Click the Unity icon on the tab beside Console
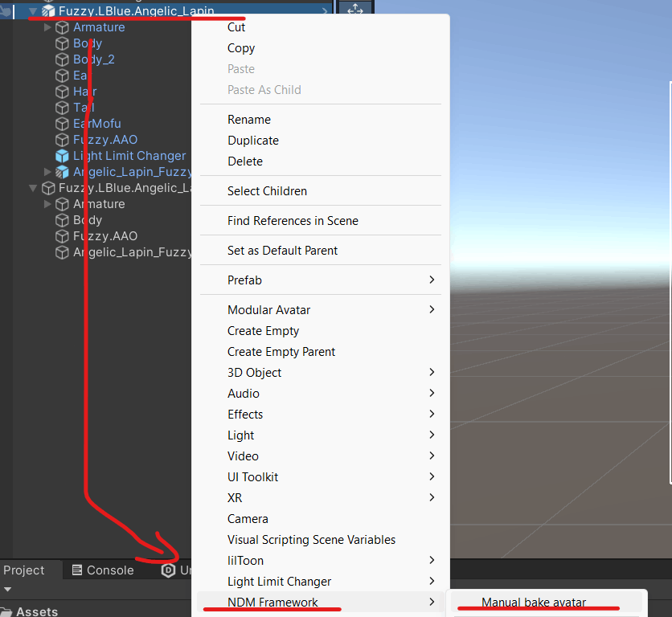This screenshot has width=672, height=617. pos(169,570)
